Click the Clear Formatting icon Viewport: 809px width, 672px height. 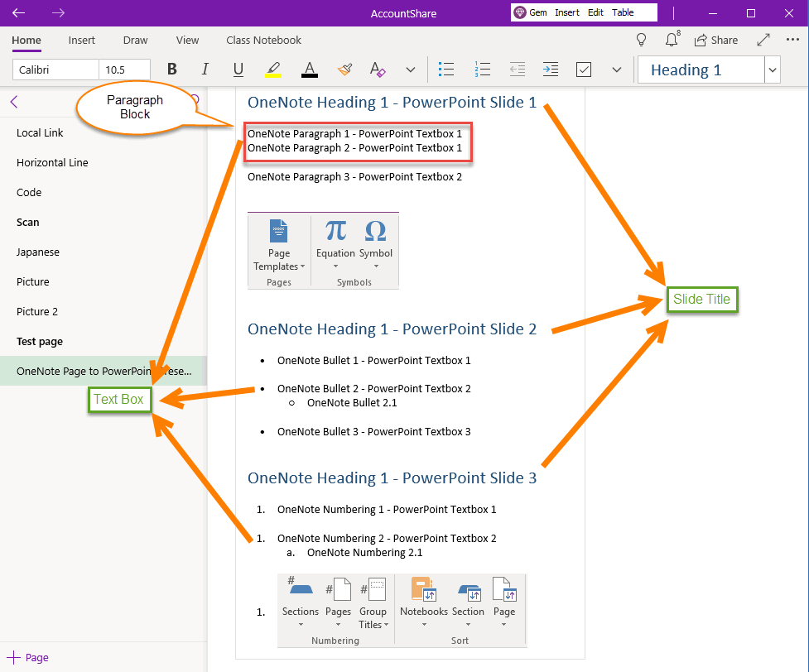378,70
